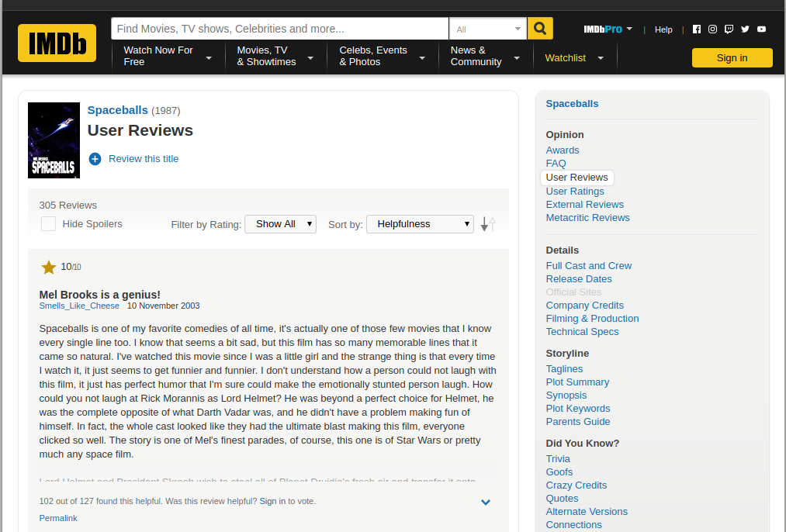Click the Help link
Viewport: 786px width, 532px height.
pos(663,29)
